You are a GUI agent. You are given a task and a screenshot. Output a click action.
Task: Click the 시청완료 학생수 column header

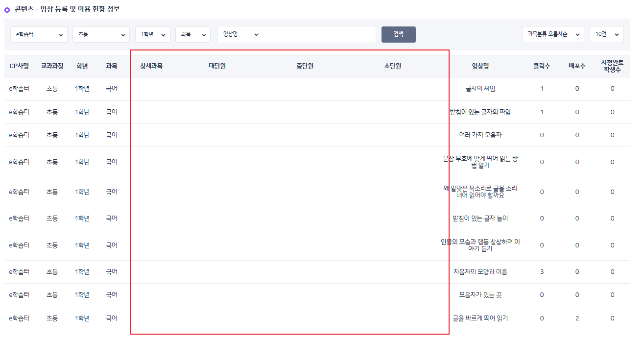(x=612, y=66)
